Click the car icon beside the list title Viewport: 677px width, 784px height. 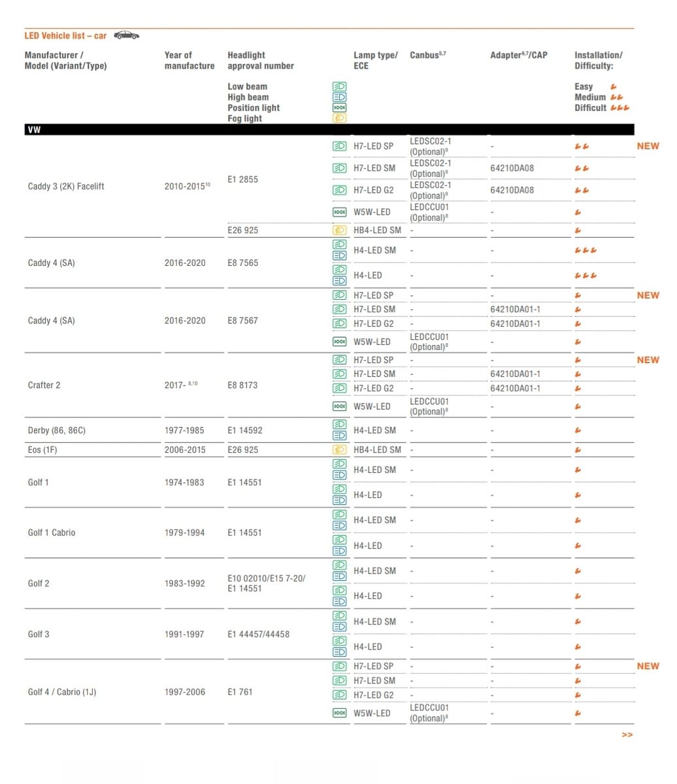(126, 35)
